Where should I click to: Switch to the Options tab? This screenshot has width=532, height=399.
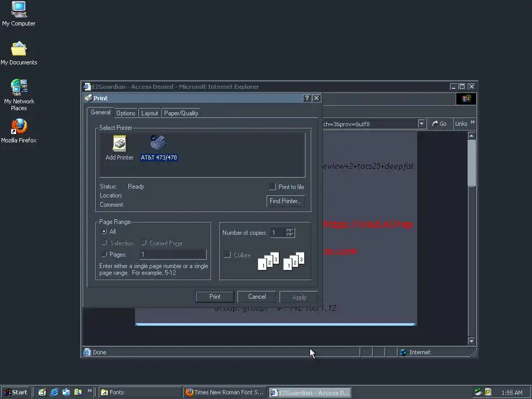coord(126,113)
